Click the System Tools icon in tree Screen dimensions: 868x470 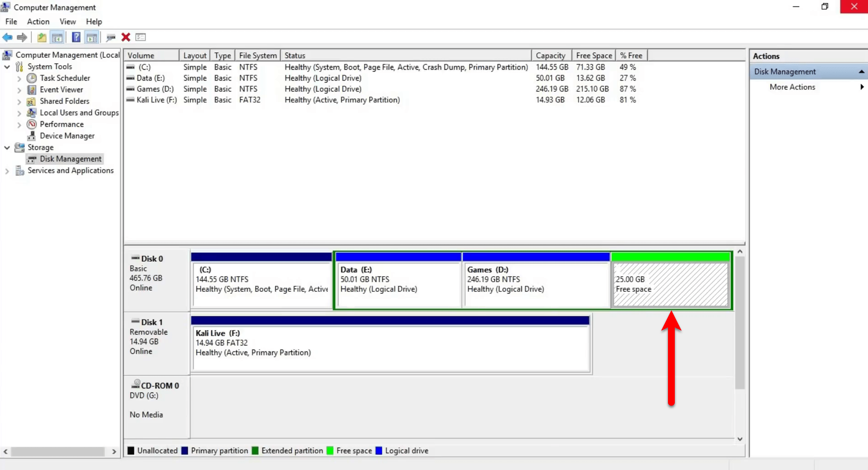(19, 67)
